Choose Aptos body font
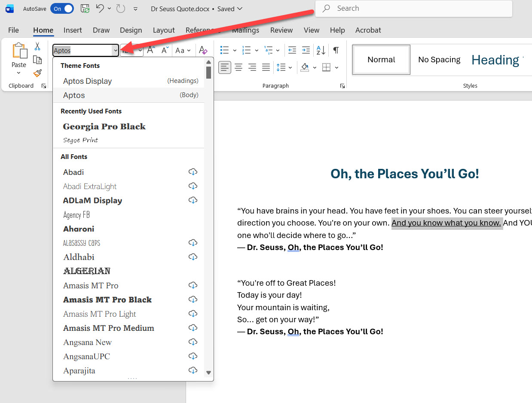 tap(128, 95)
